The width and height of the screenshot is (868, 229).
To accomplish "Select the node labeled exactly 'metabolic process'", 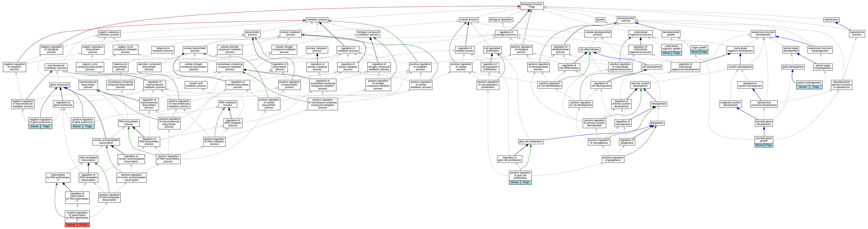I will (317, 20).
